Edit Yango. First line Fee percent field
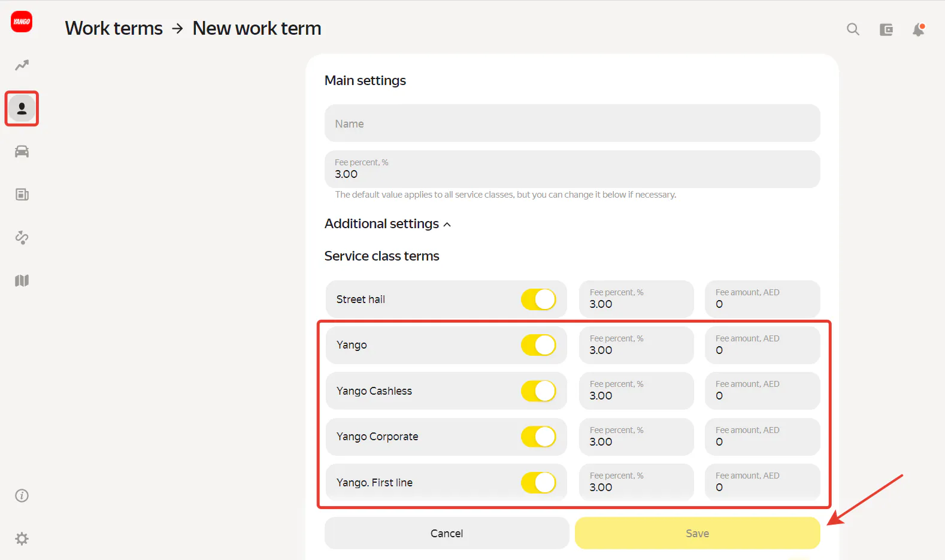Screen dimensions: 945x560 pos(637,482)
